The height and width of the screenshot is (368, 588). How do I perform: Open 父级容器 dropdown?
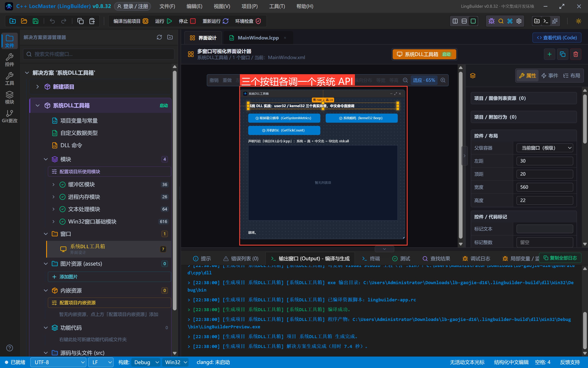click(544, 148)
